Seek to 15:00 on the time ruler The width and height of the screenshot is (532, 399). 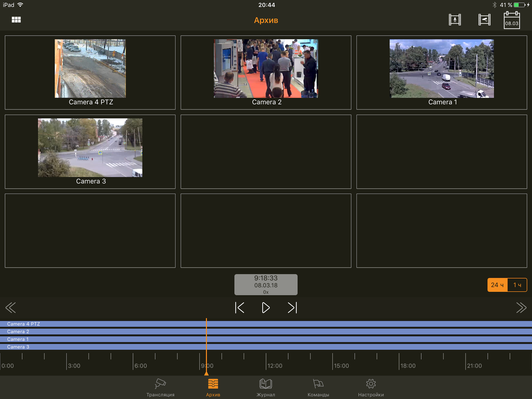click(x=341, y=366)
